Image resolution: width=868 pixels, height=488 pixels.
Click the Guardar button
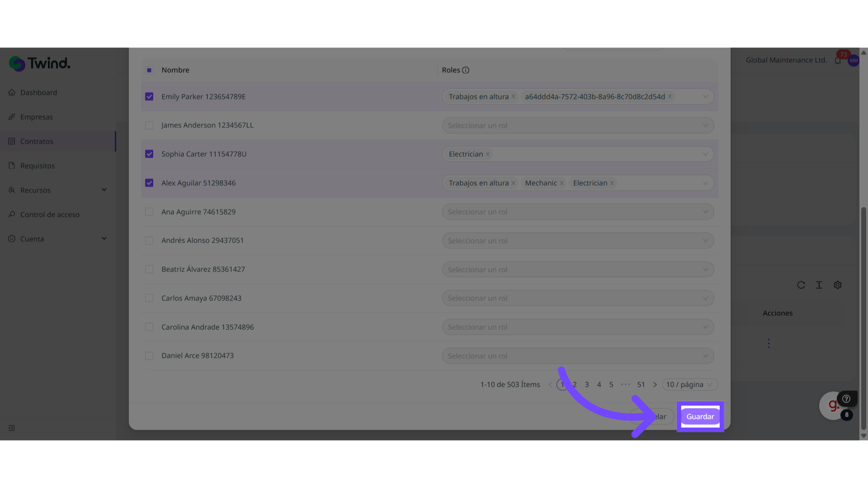pyautogui.click(x=700, y=417)
